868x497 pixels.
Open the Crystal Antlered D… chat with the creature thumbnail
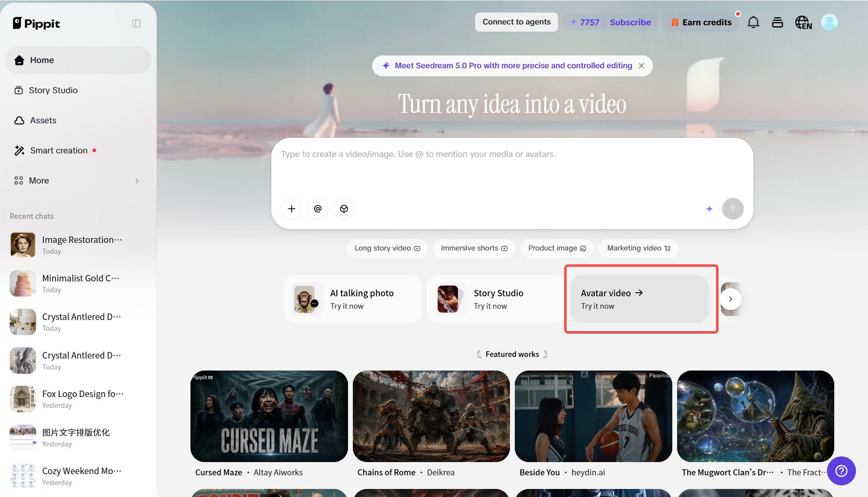[78, 361]
